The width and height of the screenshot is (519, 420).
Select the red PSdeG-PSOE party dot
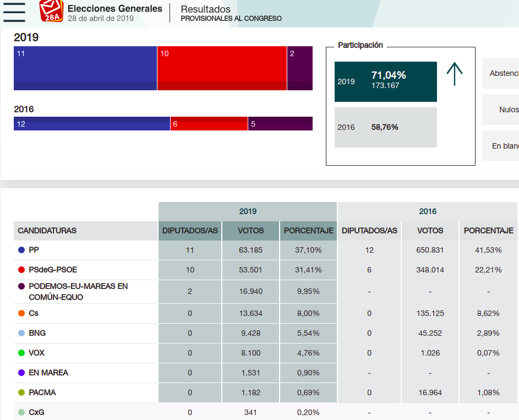[20, 270]
